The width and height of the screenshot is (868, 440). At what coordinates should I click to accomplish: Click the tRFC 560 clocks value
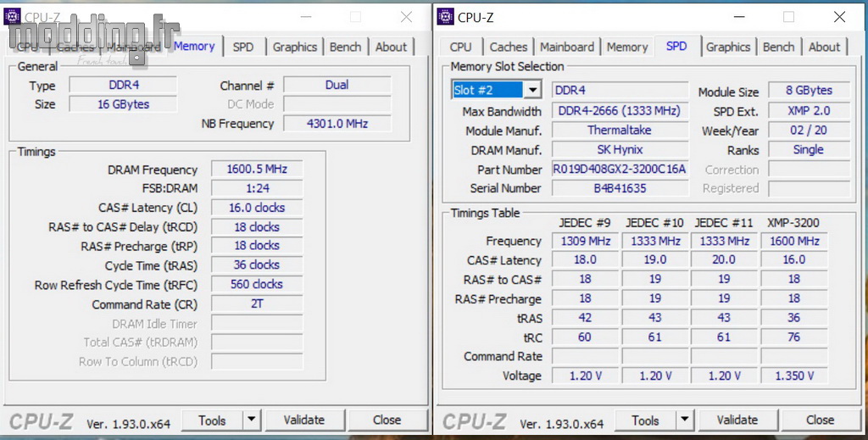click(257, 285)
